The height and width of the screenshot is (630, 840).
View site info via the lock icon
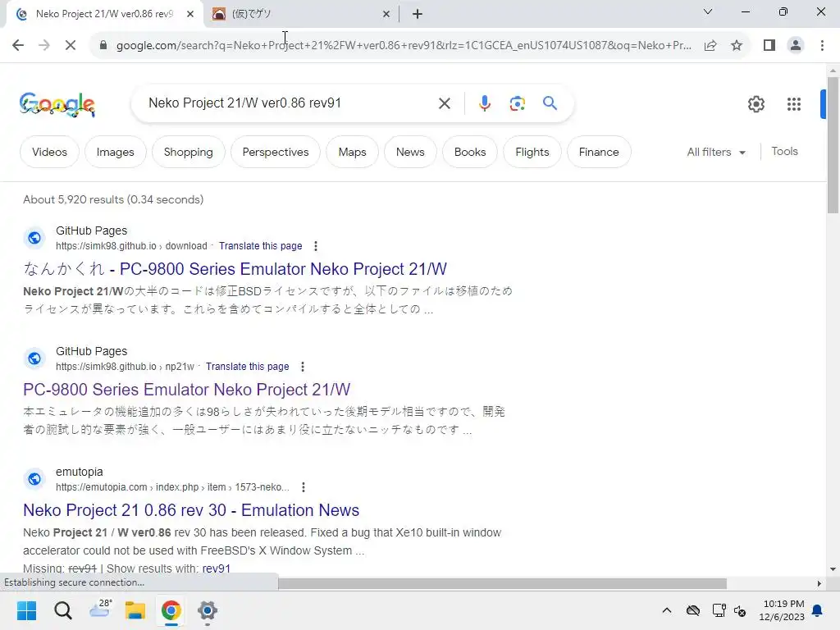pyautogui.click(x=103, y=46)
